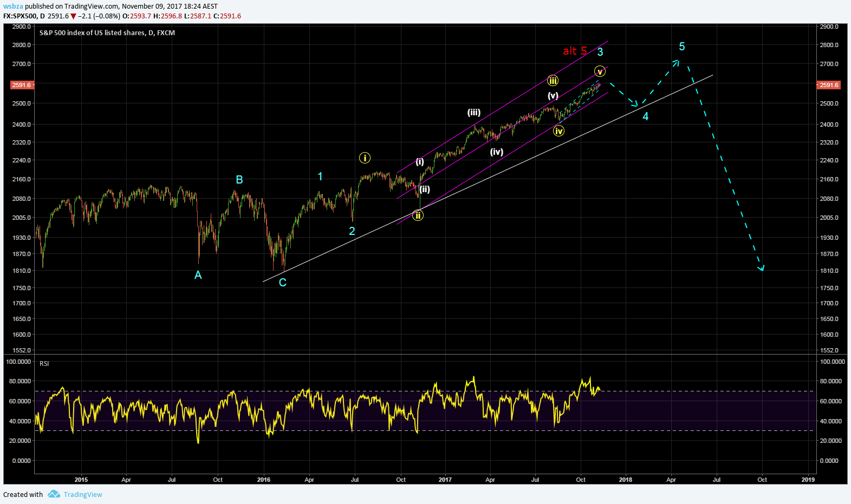Open the TradingView link in the footer
Image resolution: width=851 pixels, height=504 pixels.
(83, 494)
